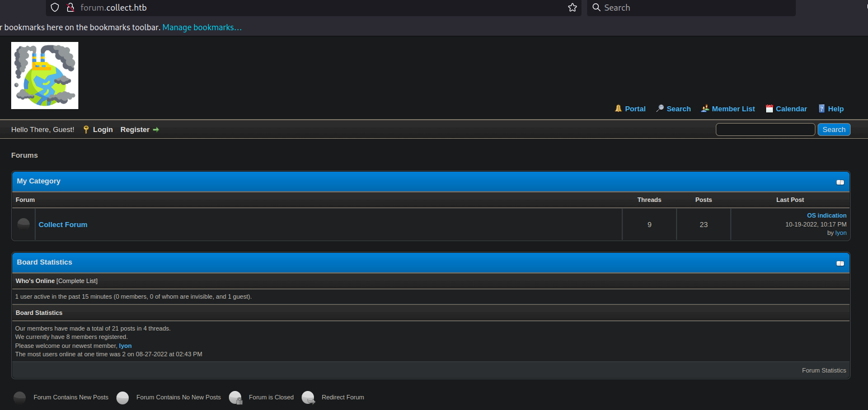Open the Forum Statistics link
The width and height of the screenshot is (868, 410).
pyautogui.click(x=824, y=370)
